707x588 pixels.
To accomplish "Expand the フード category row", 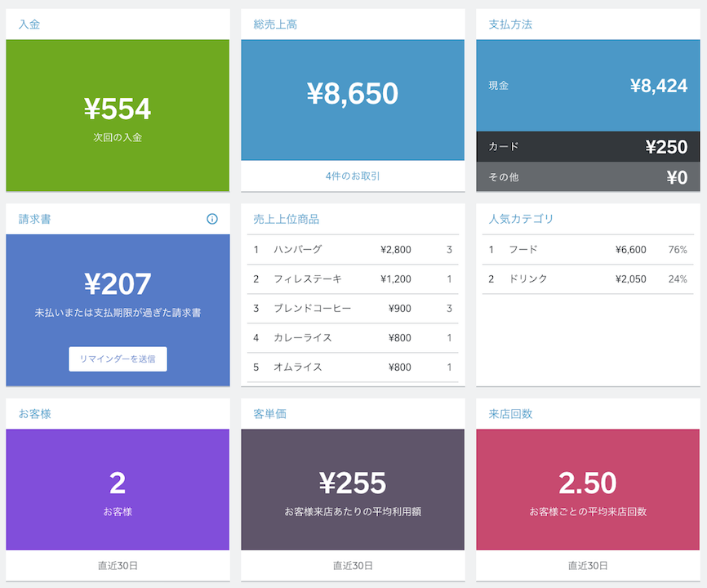I will (589, 250).
